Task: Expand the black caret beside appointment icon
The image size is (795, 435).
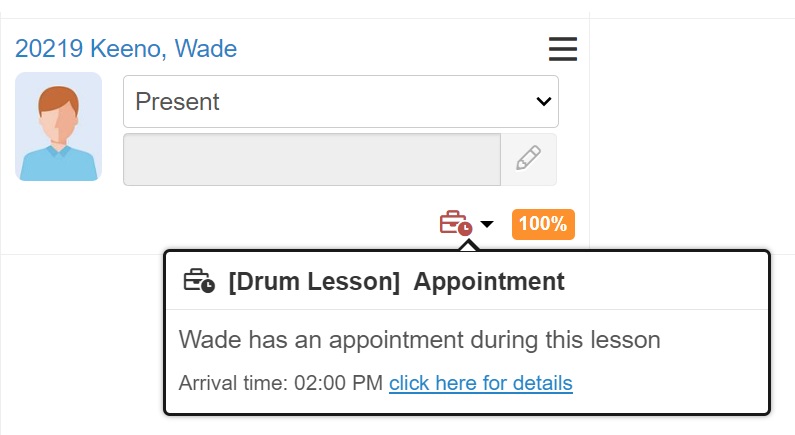Action: [487, 224]
